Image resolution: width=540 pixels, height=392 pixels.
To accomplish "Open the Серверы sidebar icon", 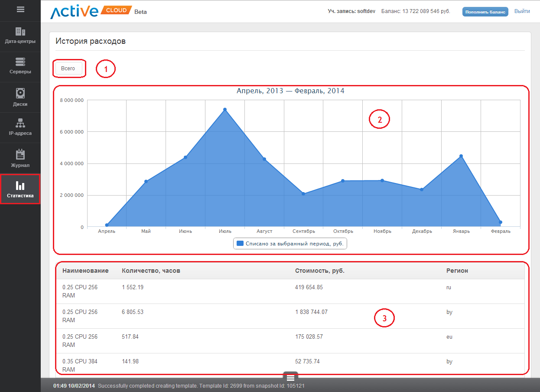I will point(20,62).
